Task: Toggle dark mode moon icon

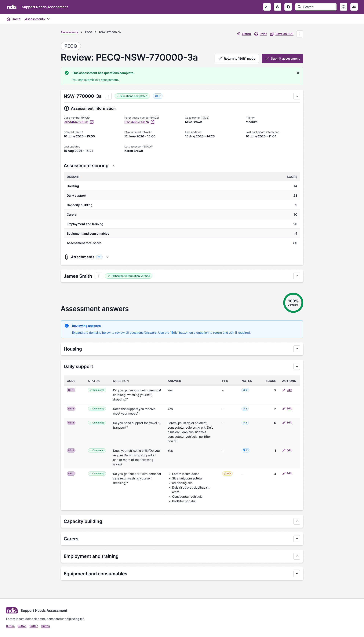Action: (x=278, y=7)
